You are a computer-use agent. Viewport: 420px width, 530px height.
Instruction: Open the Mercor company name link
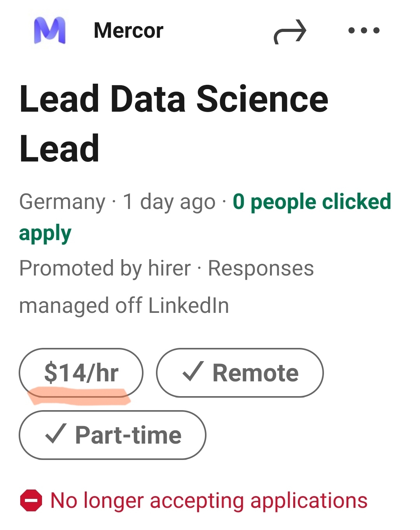pos(128,30)
